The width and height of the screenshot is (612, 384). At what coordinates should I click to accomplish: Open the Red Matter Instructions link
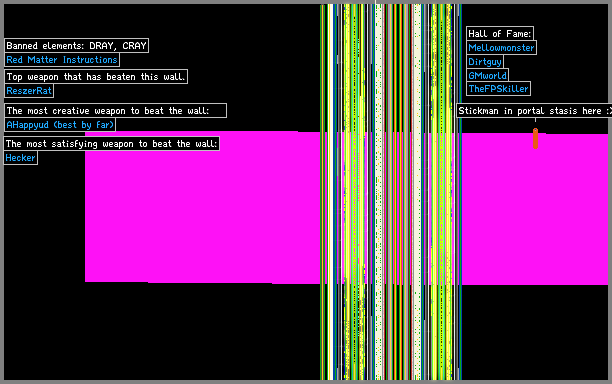click(x=62, y=60)
